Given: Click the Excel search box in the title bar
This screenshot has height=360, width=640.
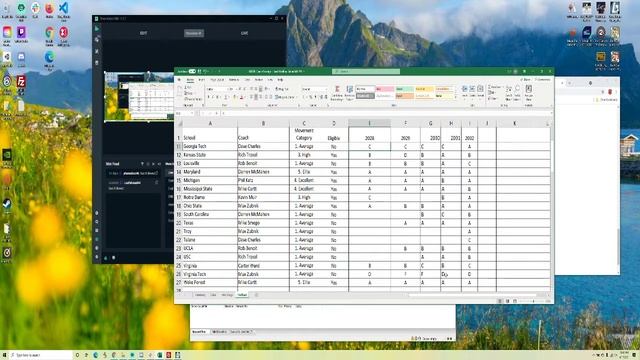Looking at the screenshot, I should (x=366, y=71).
